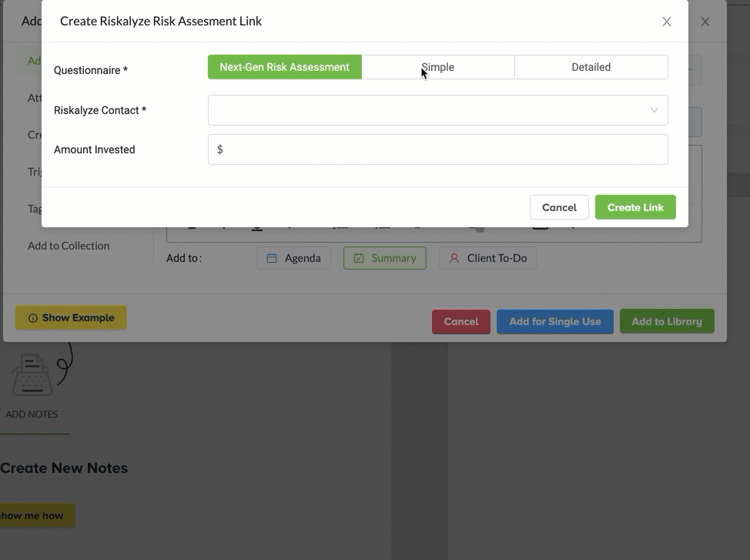The height and width of the screenshot is (560, 750).
Task: Click the info icon on Show Example
Action: coord(33,318)
